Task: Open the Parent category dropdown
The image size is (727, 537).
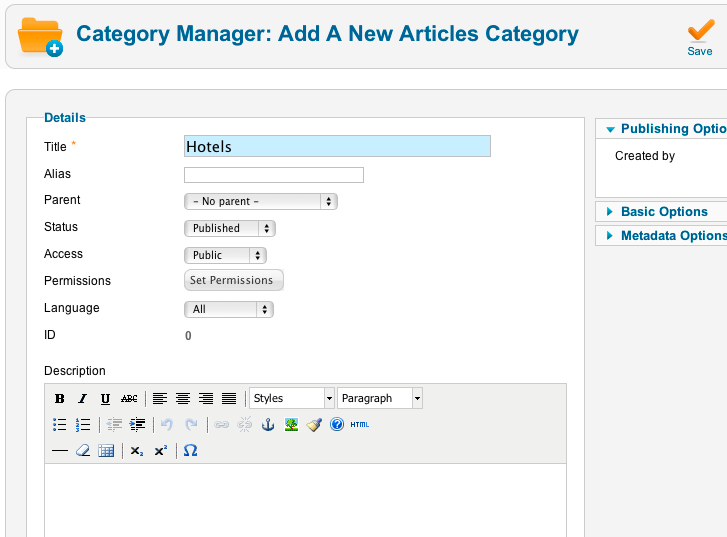Action: click(261, 201)
